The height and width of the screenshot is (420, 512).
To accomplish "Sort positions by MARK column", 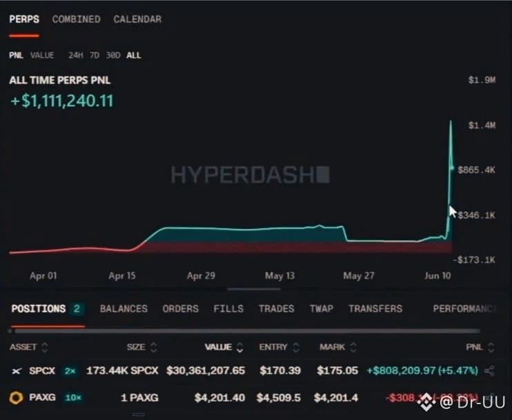I will tap(338, 347).
